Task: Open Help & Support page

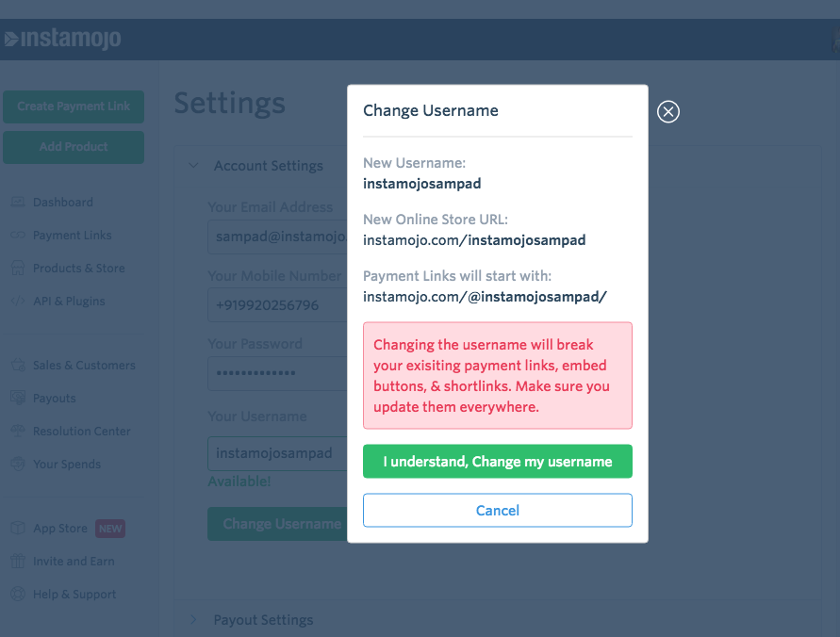Action: pos(74,595)
